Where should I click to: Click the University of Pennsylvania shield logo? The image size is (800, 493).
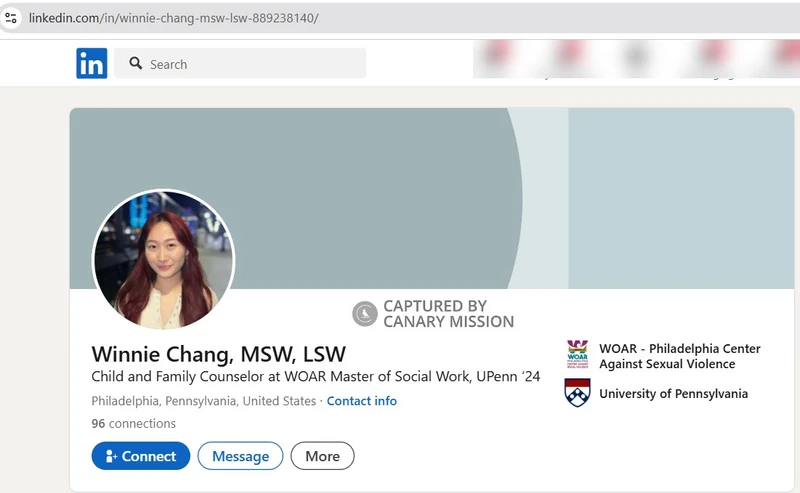click(578, 392)
